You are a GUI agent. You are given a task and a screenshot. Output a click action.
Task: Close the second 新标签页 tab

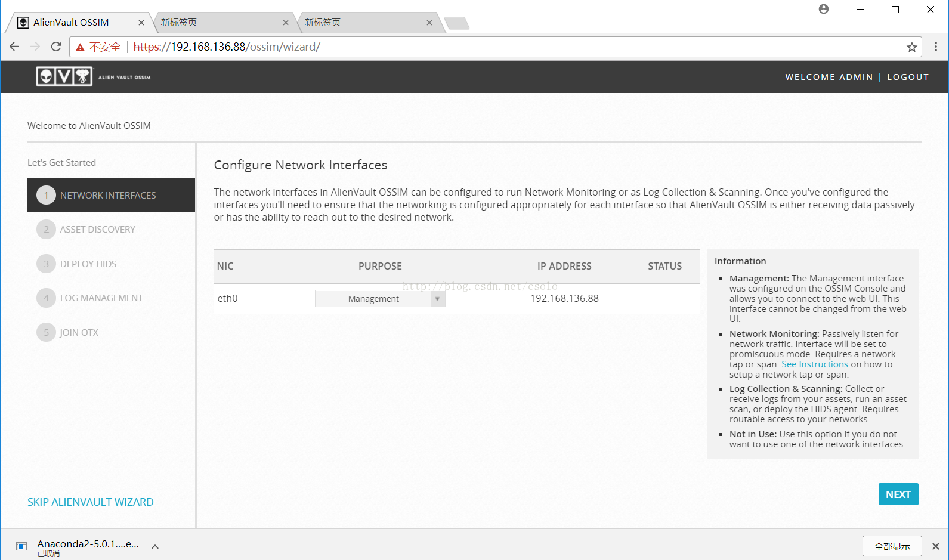tap(429, 23)
